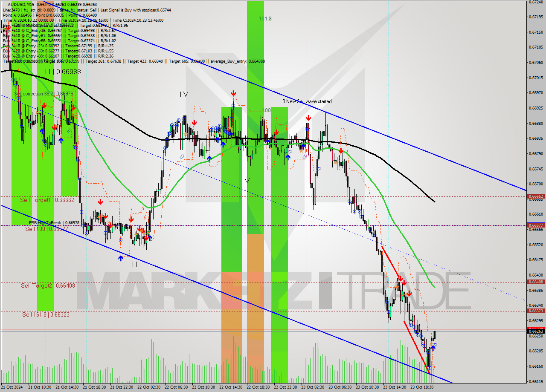
Task: Click the AUDUSD,M15 chart symbol title
Action: [22, 4]
